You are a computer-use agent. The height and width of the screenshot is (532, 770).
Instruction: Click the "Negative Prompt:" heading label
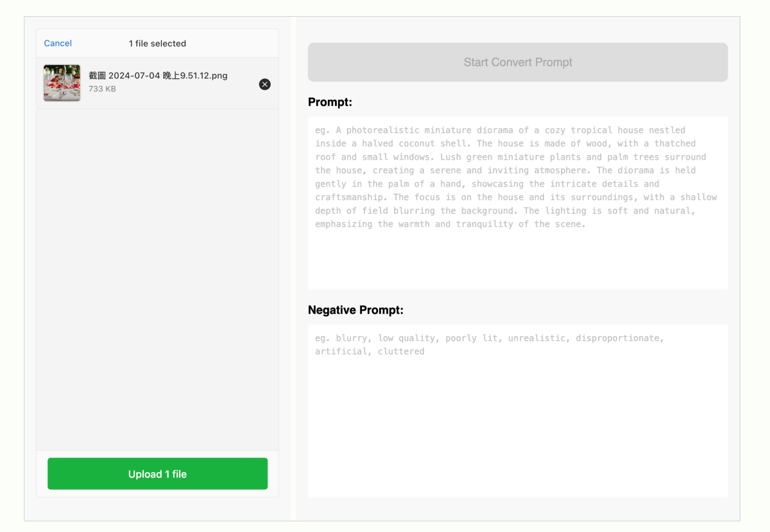(x=355, y=310)
